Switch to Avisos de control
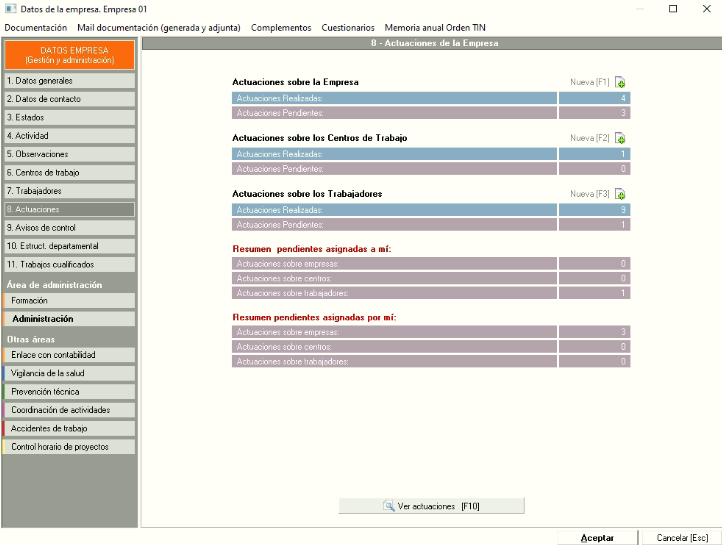722x545 pixels. pyautogui.click(x=68, y=228)
